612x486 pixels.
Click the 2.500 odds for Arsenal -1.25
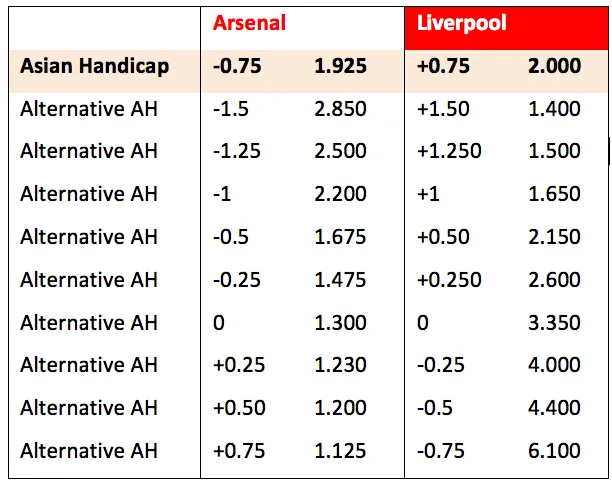pyautogui.click(x=341, y=151)
